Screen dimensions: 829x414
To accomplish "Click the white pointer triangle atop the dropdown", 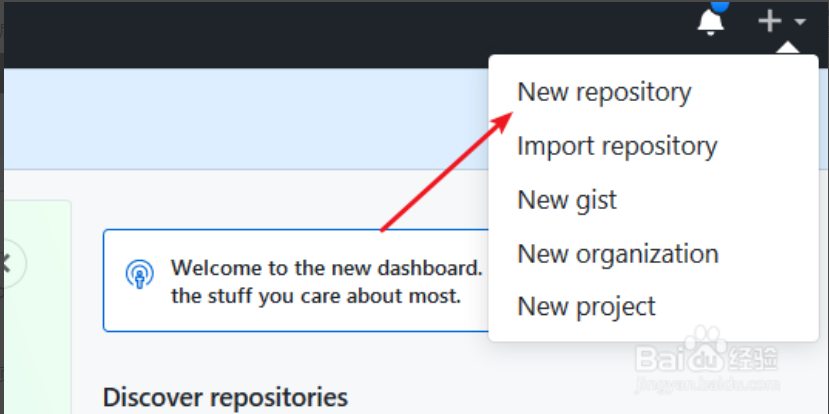I will click(x=788, y=48).
